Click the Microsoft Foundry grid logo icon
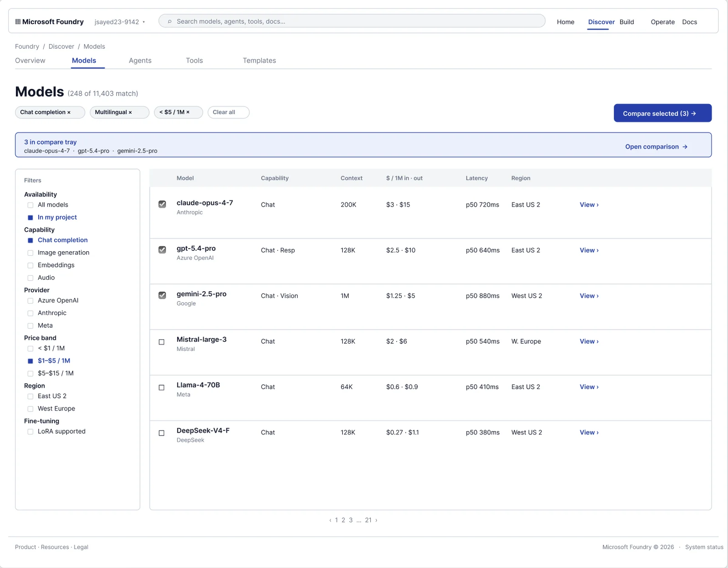 click(x=18, y=21)
